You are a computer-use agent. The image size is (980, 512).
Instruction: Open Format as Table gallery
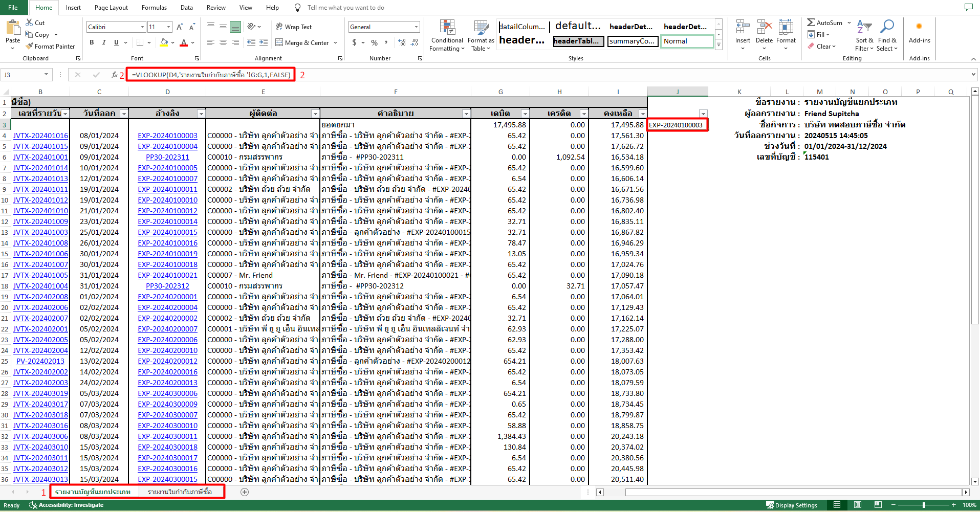[481, 35]
